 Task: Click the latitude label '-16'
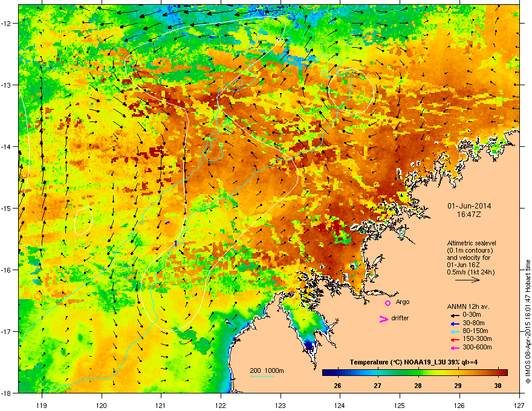6,270
